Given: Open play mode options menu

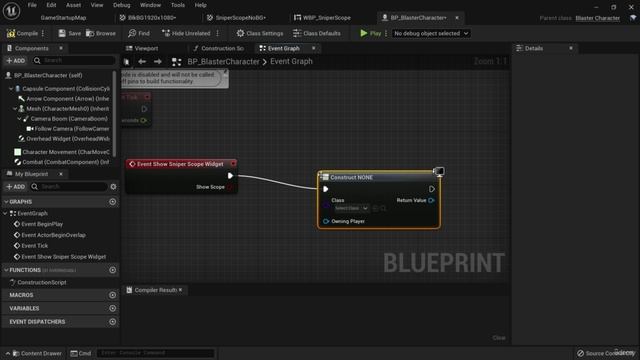Looking at the screenshot, I should [x=386, y=33].
